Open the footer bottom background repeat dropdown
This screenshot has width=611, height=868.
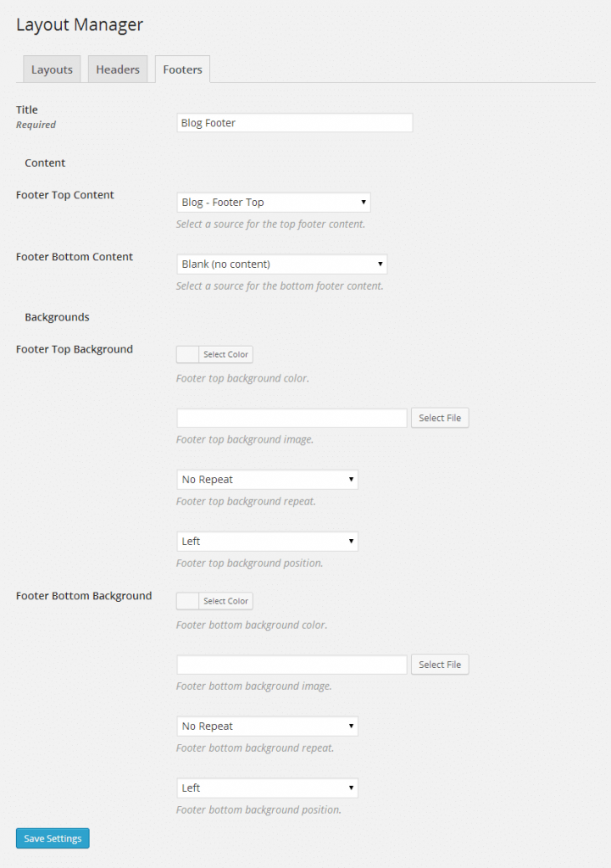[x=266, y=726]
